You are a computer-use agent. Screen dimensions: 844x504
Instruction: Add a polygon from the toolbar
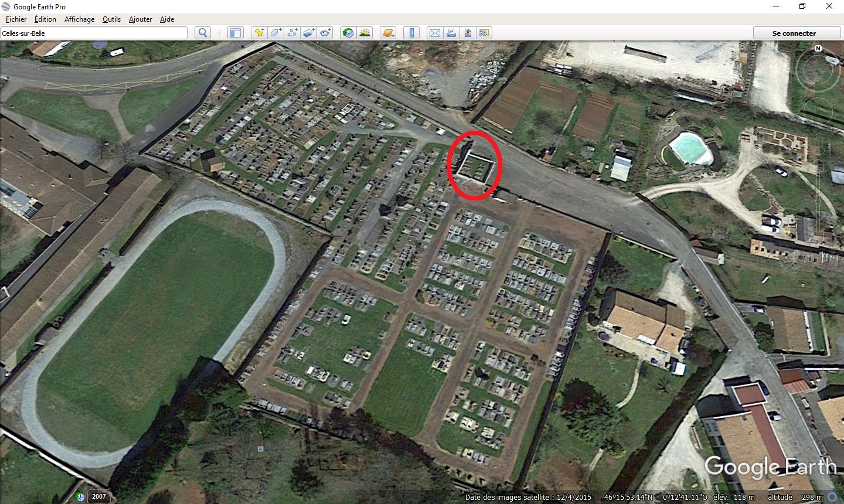[x=275, y=33]
